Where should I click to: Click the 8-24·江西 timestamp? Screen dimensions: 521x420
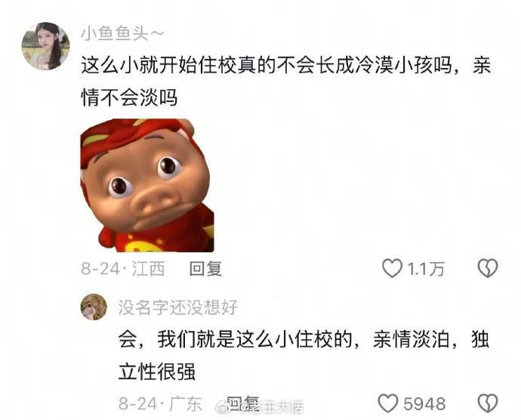pos(123,268)
